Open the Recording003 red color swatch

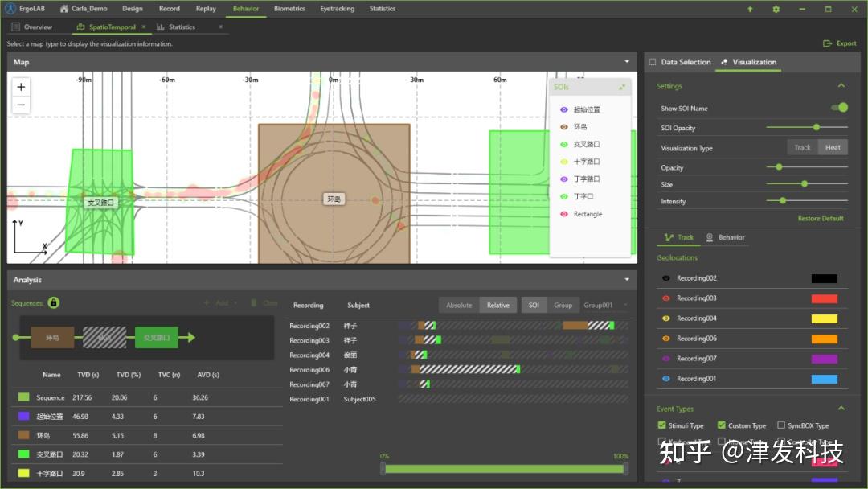(825, 298)
